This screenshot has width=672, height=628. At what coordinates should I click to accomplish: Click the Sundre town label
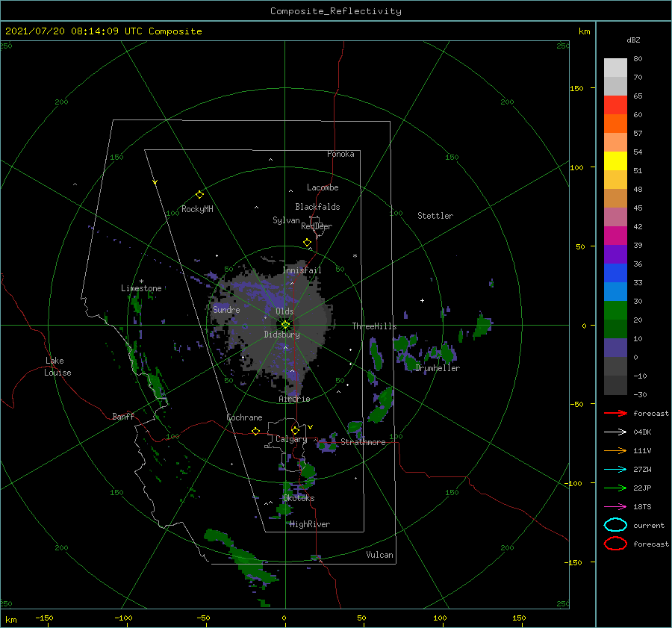(x=226, y=309)
